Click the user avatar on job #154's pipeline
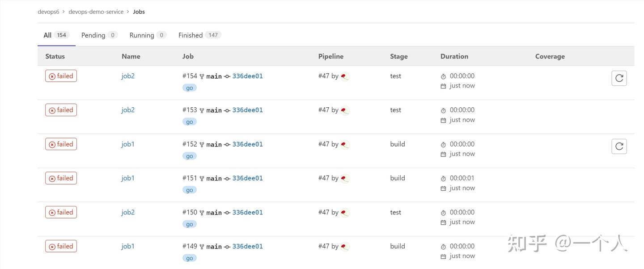 click(x=345, y=76)
